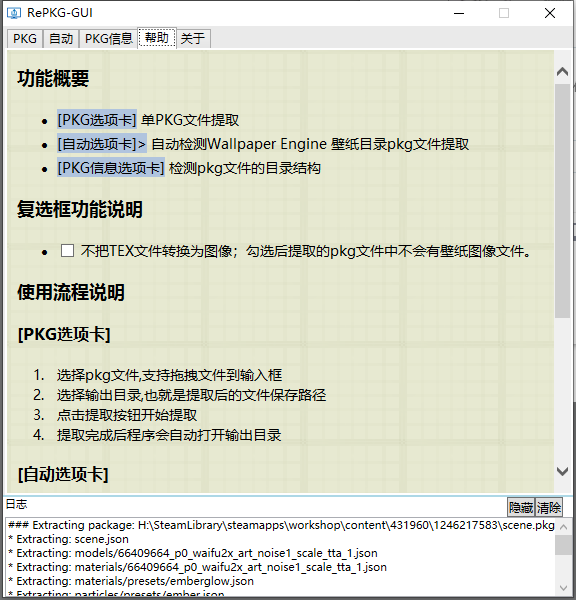The image size is (576, 600).
Task: Click the emberglow.json log line
Action: tap(131, 581)
